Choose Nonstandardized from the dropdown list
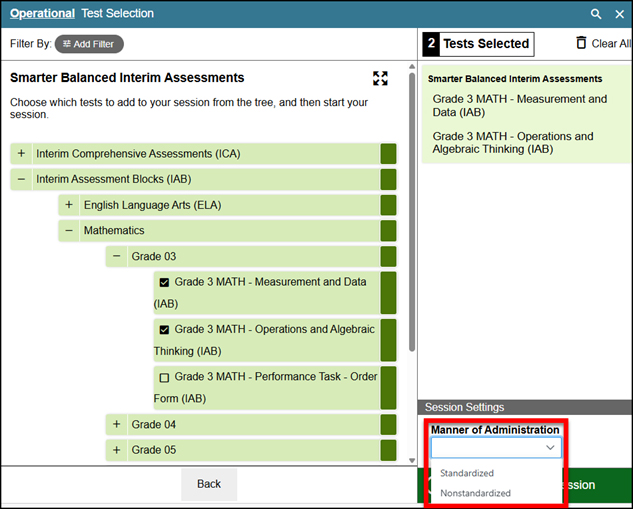633x509 pixels. tap(475, 493)
